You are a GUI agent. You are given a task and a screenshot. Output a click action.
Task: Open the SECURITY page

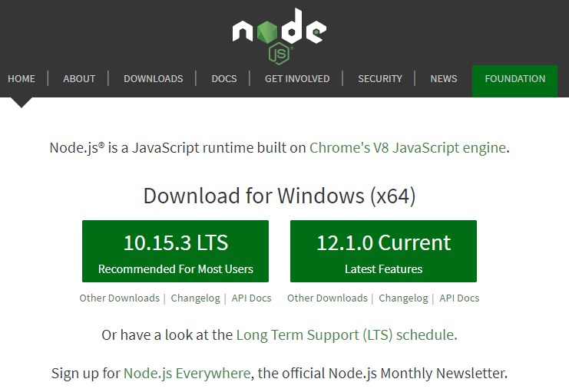point(380,78)
